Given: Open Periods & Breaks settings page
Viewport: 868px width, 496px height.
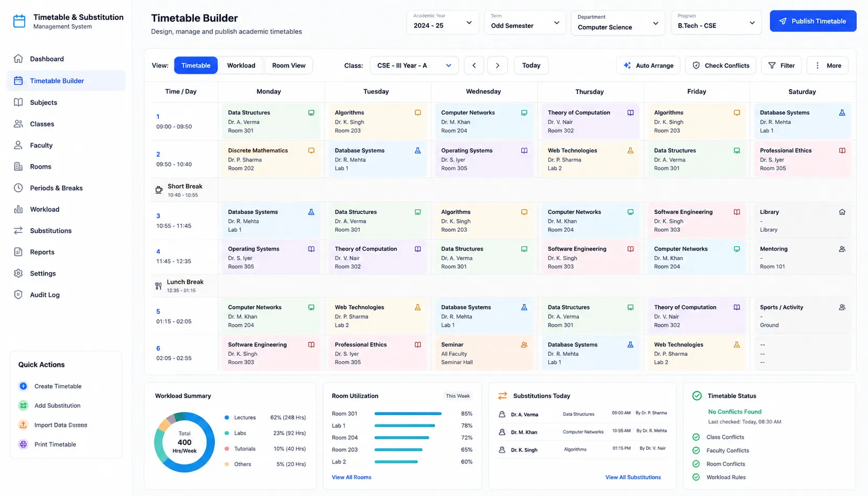Looking at the screenshot, I should coord(66,188).
